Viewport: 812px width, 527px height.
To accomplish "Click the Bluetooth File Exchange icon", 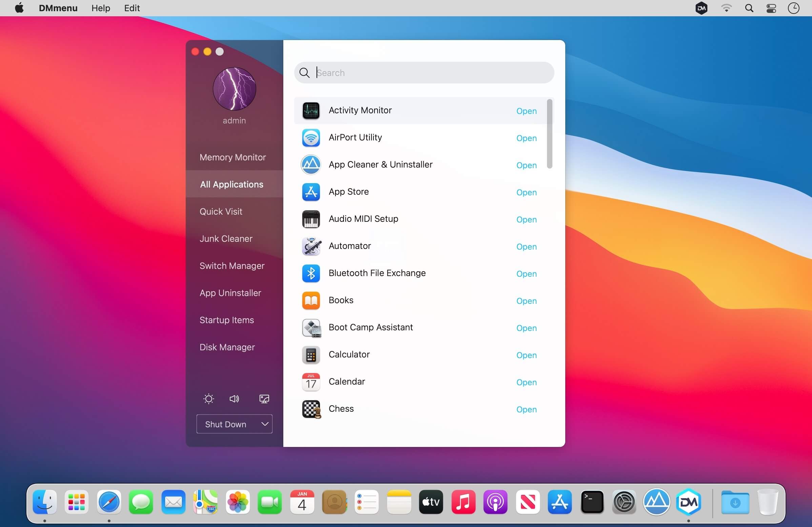I will coord(311,273).
